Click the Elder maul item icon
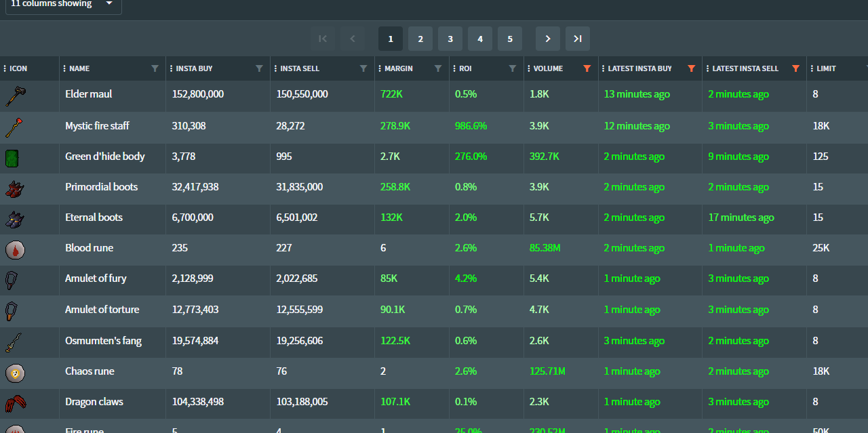 pyautogui.click(x=16, y=96)
